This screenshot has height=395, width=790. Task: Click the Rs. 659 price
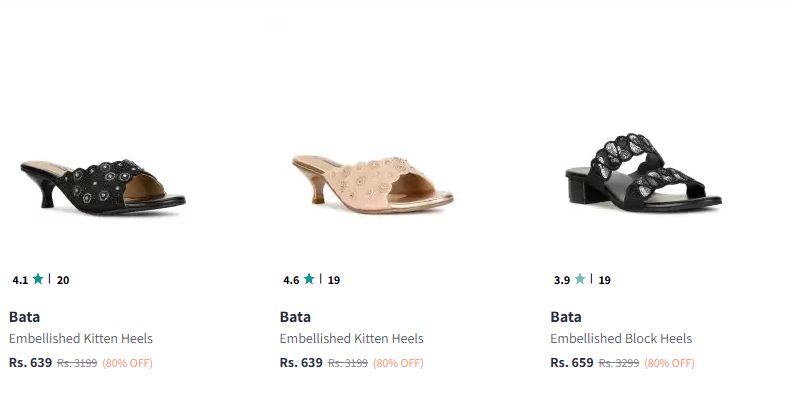click(x=572, y=362)
